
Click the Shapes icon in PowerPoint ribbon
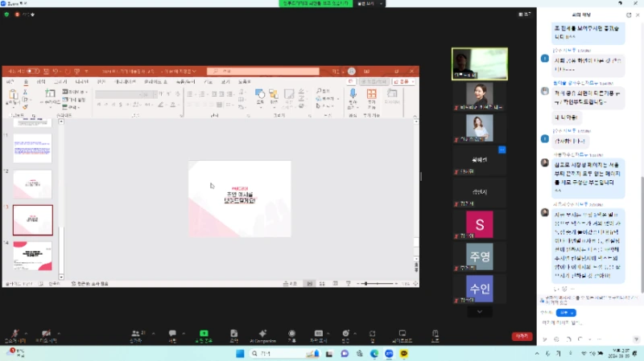pyautogui.click(x=259, y=94)
